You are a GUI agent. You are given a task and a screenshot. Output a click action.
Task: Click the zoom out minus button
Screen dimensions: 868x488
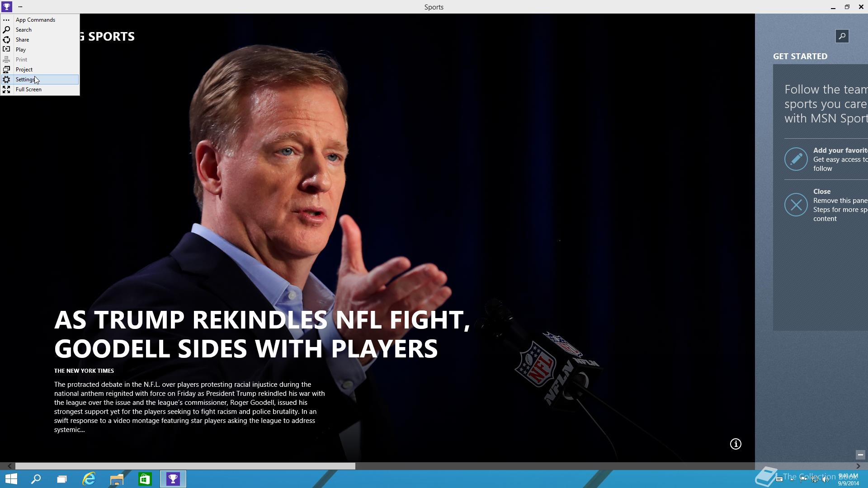[860, 455]
